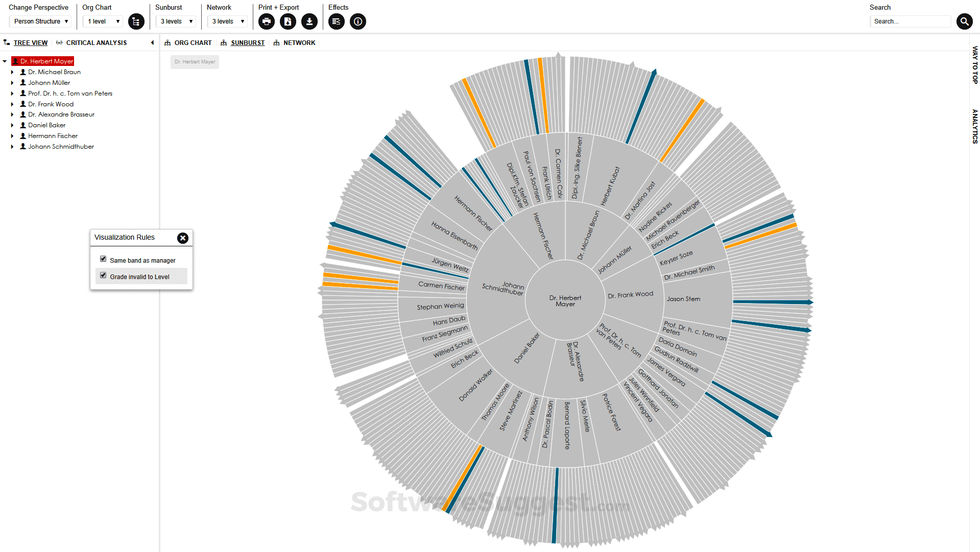Open the Person Structure perspective dropdown

pyautogui.click(x=41, y=21)
